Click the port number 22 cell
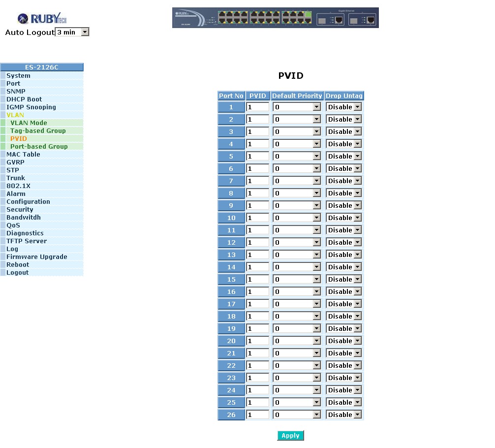495x448 pixels. click(x=231, y=366)
